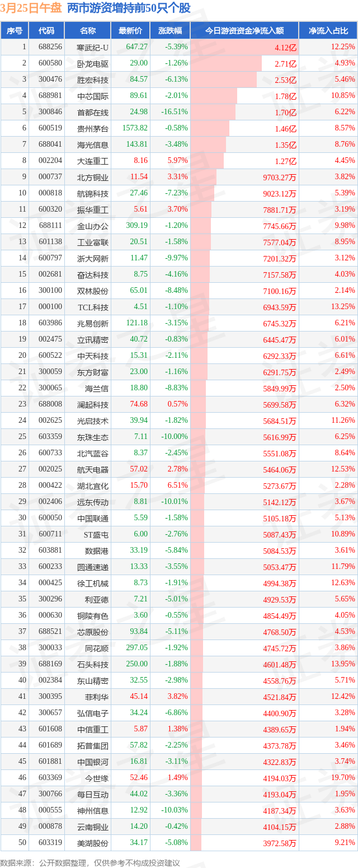Image resolution: width=358 pixels, height=868 pixels.
Task: Select the stock name ST盛屯
Action: (x=96, y=534)
